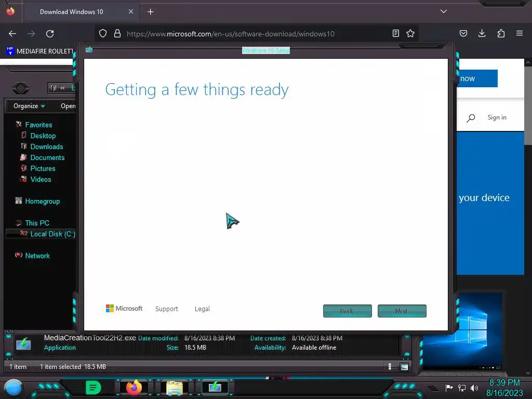Open the volume speaker tray icon
Viewport: 532px width, 399px height.
[x=474, y=388]
